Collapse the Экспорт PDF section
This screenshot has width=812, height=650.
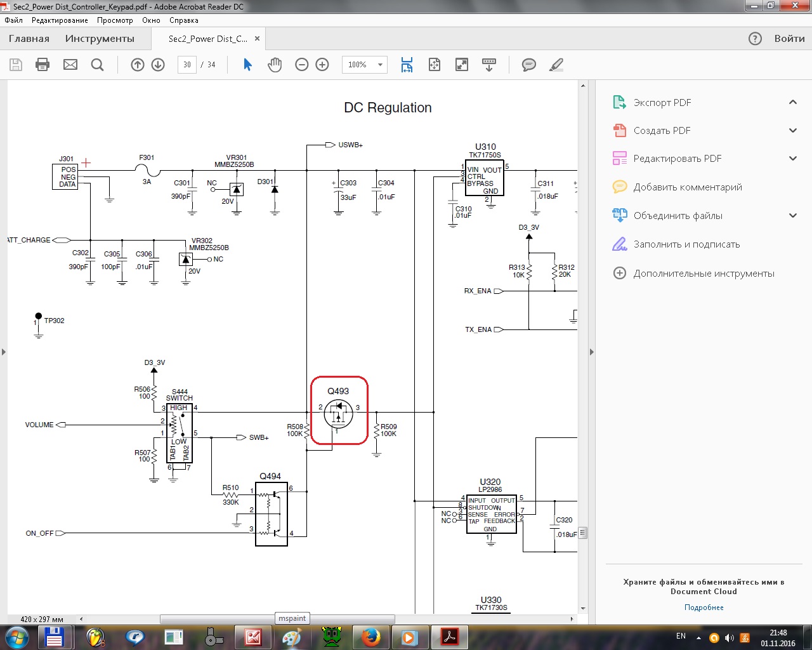[x=792, y=102]
